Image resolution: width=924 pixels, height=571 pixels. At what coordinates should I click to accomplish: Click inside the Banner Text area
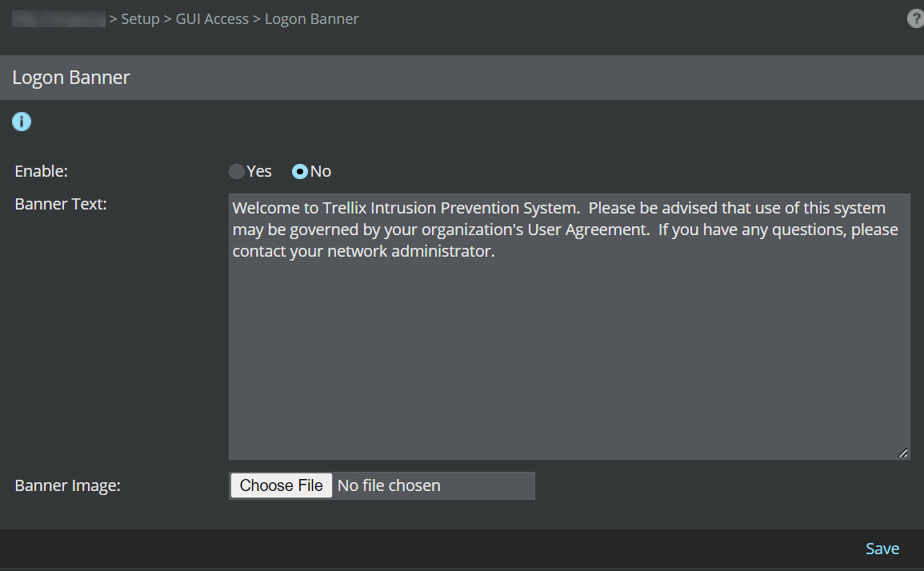pyautogui.click(x=570, y=326)
